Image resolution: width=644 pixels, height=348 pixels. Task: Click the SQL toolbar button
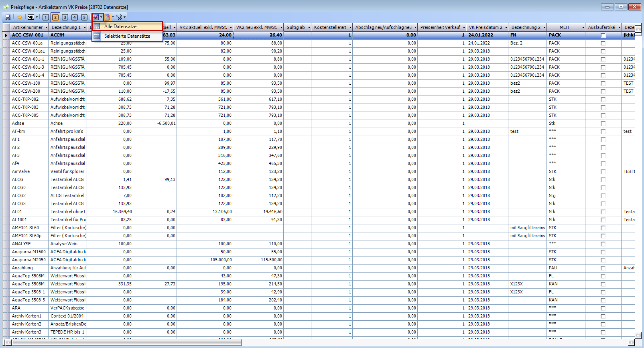coord(31,17)
